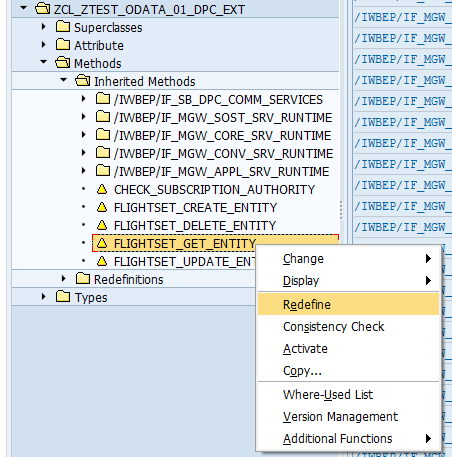Screen dimensions: 452x457
Task: Expand the Redefinitions folder
Action: pos(63,278)
